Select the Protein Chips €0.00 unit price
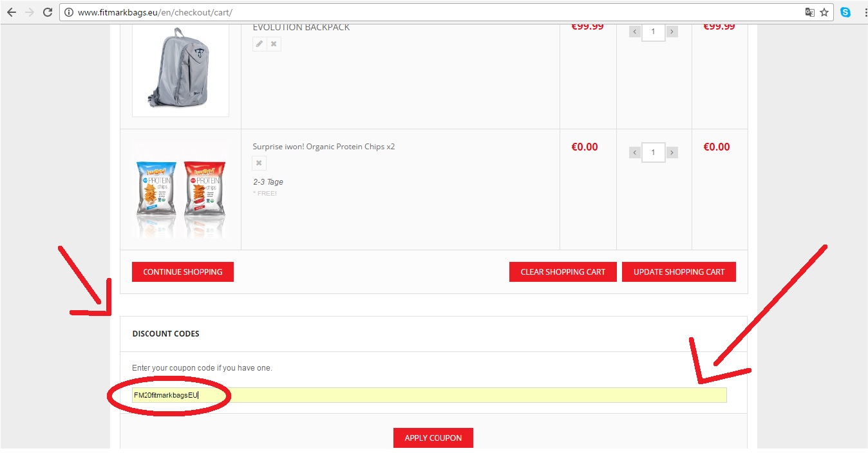The image size is (868, 453). [585, 147]
